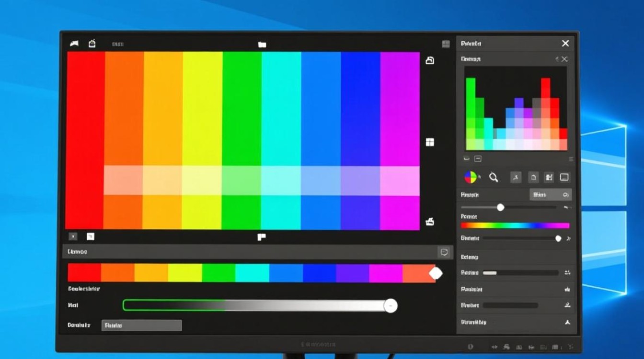The image size is (644, 359).
Task: Click the printer icon at canvas lower right
Action: point(430,222)
